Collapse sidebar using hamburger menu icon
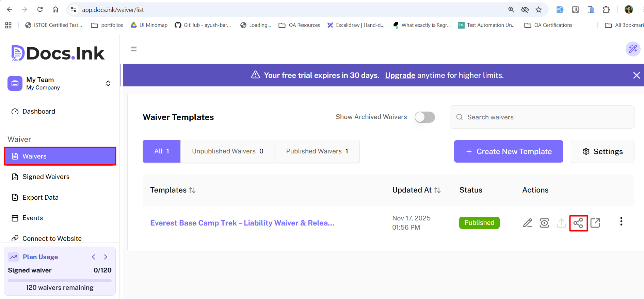This screenshot has width=644, height=299. point(134,49)
